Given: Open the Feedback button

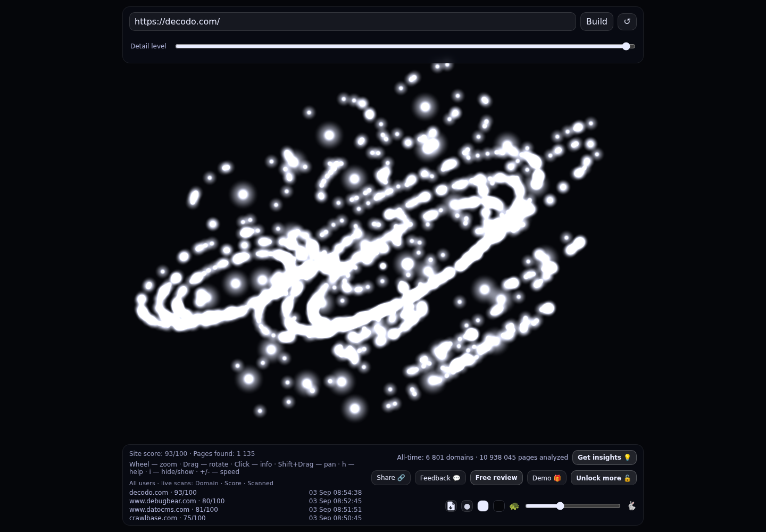Looking at the screenshot, I should [440, 478].
